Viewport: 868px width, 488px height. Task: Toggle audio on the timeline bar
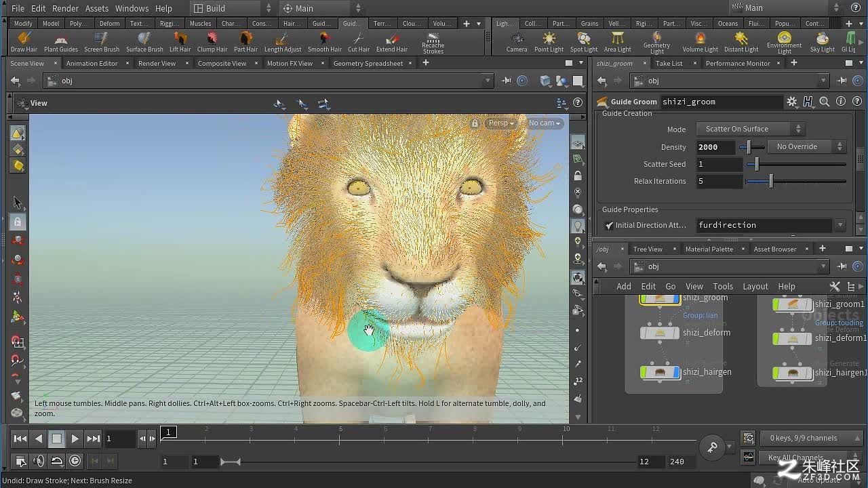[39, 461]
